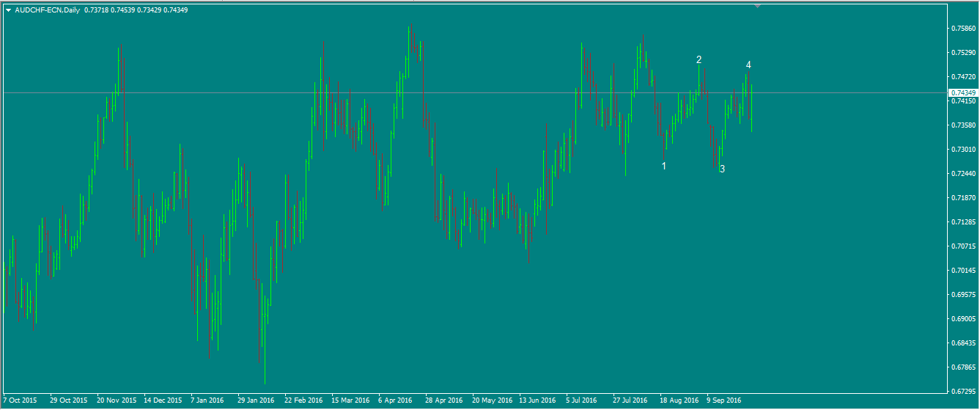Click the AUDCHF-ECN,Daily chart title
This screenshot has height=410, width=980.
point(48,10)
